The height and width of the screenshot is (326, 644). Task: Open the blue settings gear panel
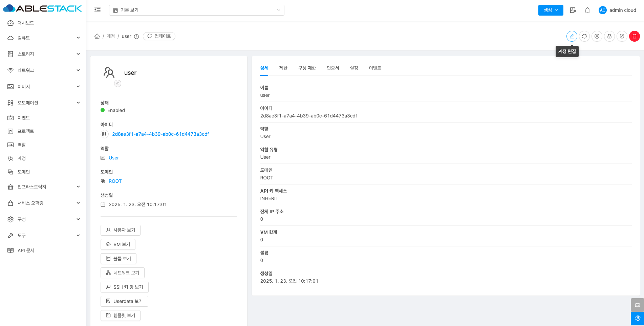coord(637,318)
